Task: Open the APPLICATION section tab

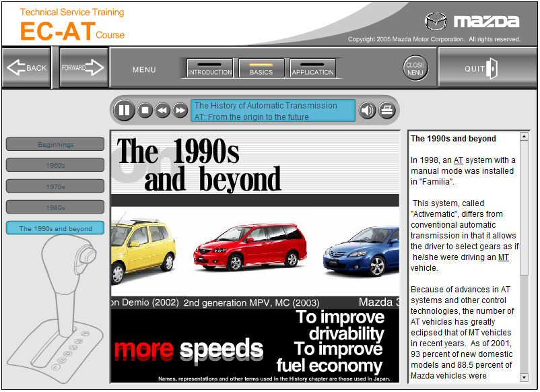Action: pos(312,68)
